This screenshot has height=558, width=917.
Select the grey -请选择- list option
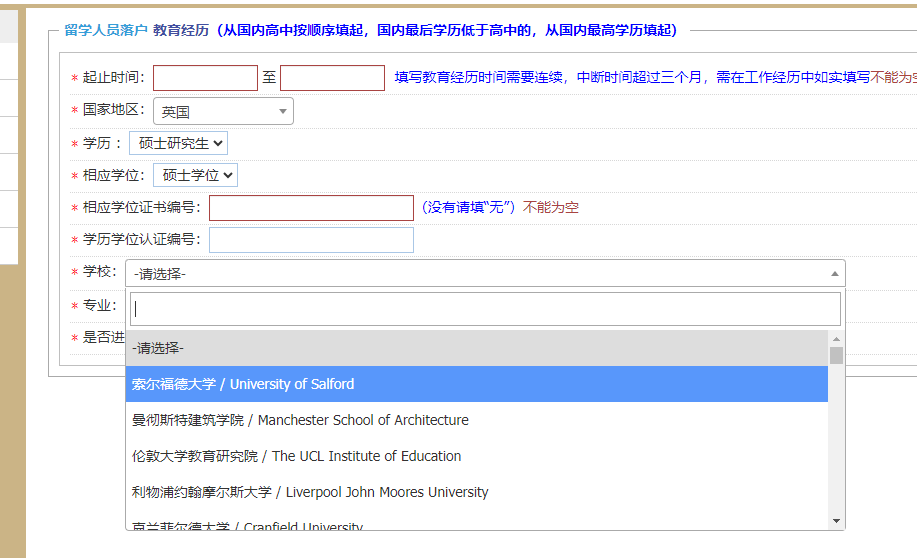point(476,348)
